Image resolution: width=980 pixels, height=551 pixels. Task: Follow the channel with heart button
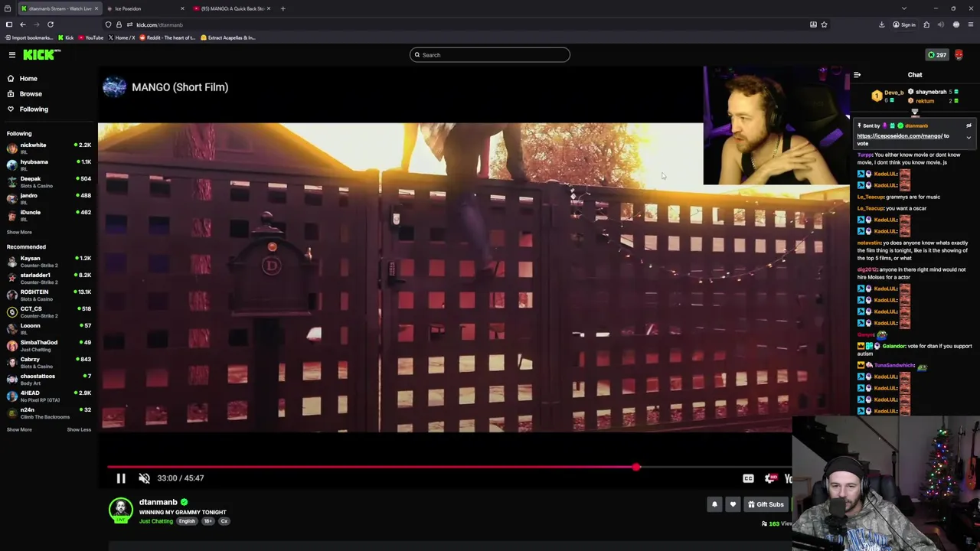tap(733, 504)
